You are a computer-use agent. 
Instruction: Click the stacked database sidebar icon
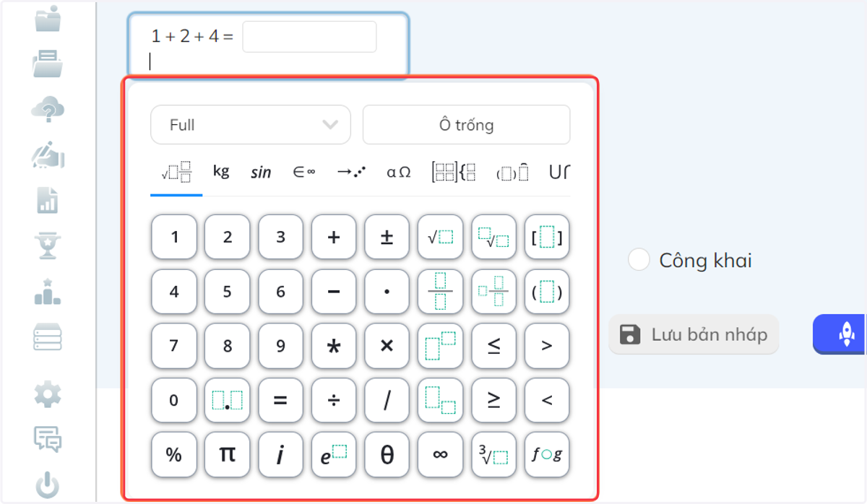48,336
